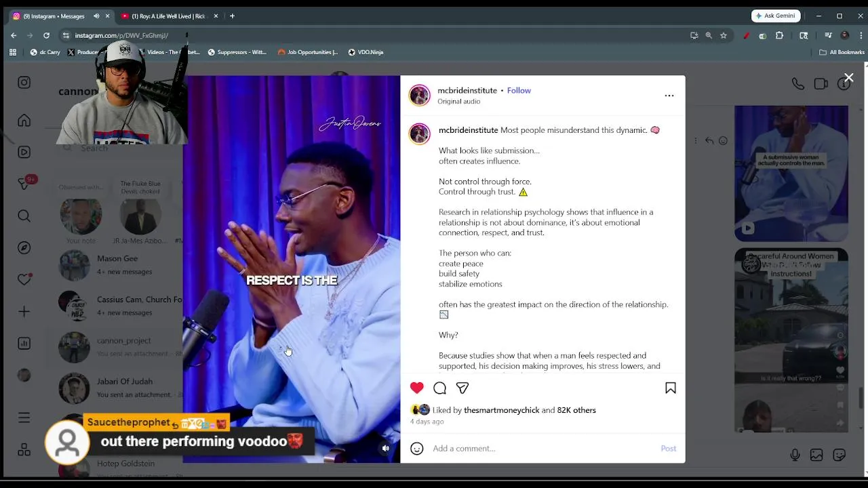Open the Dashboard chart icon in the sidebar

[x=24, y=344]
